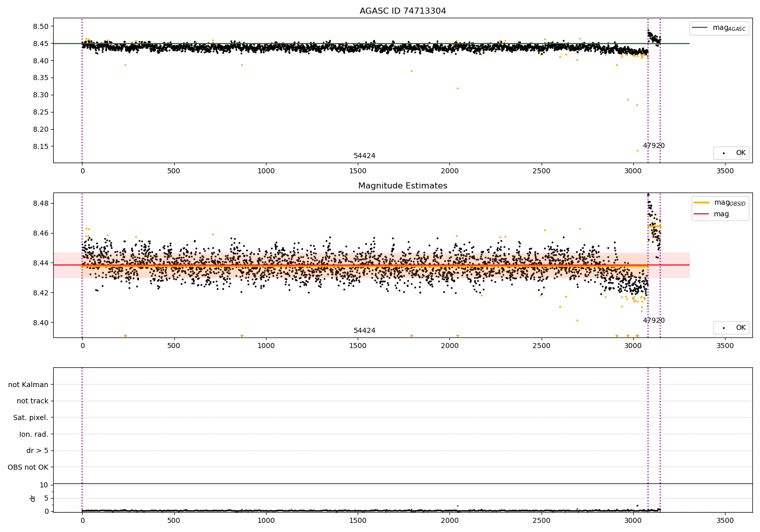
Task: Click the "8.20" y-axis tick label
Action: point(41,129)
